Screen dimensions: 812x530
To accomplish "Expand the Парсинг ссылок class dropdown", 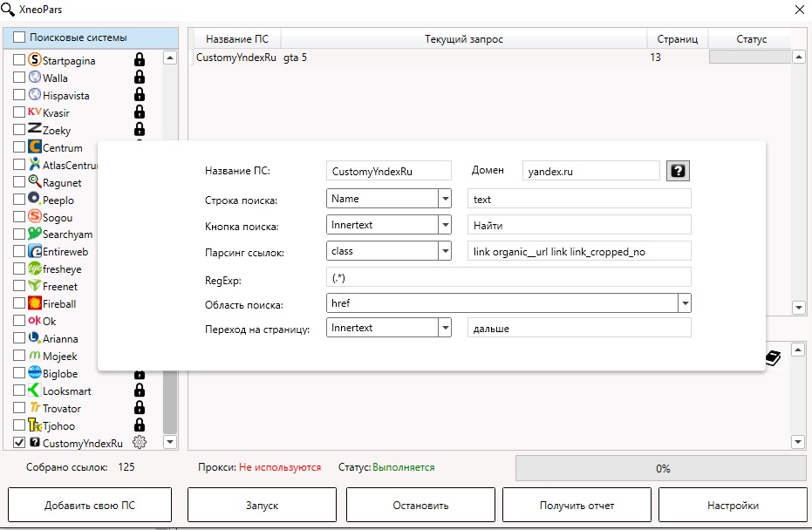I will pyautogui.click(x=445, y=251).
